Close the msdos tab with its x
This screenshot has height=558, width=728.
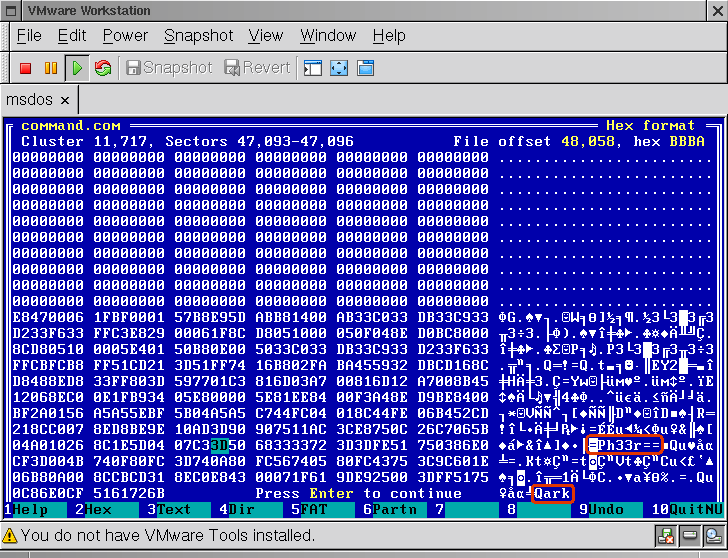coord(65,100)
